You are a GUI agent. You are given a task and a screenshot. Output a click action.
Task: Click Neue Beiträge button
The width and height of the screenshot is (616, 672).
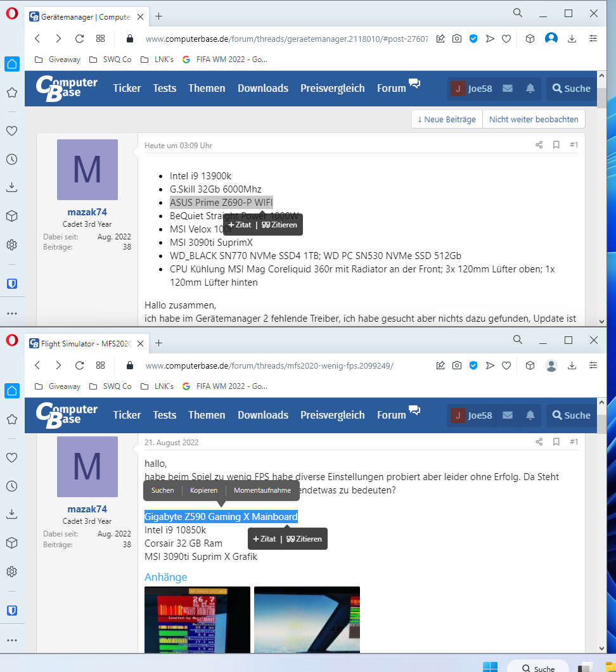(447, 119)
